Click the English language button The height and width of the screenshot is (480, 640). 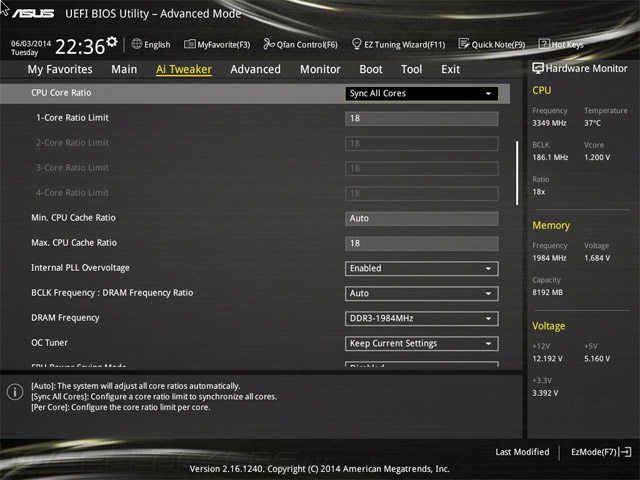[x=151, y=44]
